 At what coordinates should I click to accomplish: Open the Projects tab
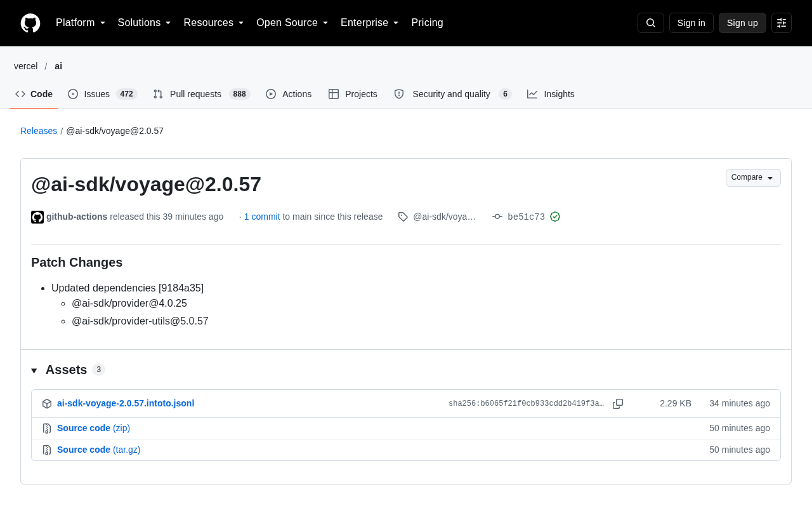tap(353, 94)
